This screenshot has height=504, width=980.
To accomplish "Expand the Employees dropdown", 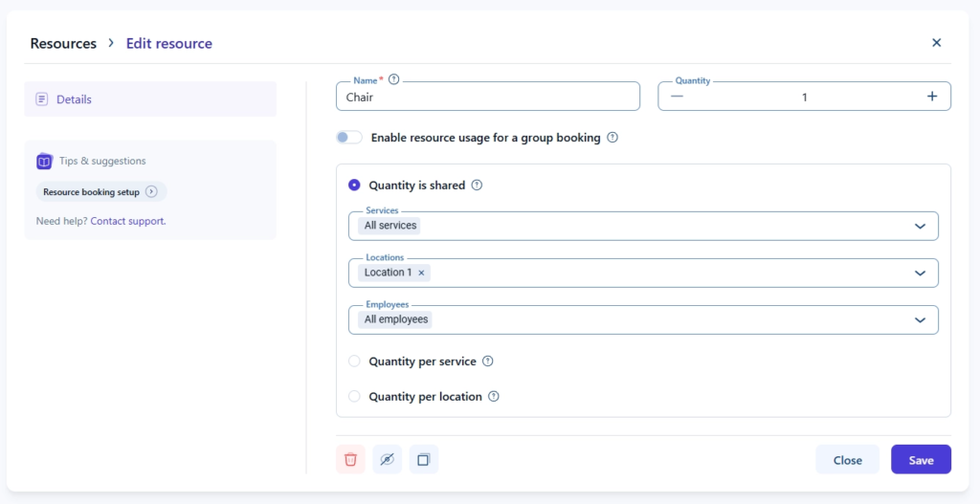I will point(920,320).
